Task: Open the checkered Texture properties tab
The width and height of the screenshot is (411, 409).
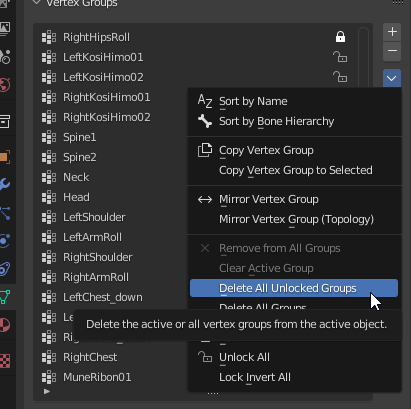Action: [x=5, y=360]
